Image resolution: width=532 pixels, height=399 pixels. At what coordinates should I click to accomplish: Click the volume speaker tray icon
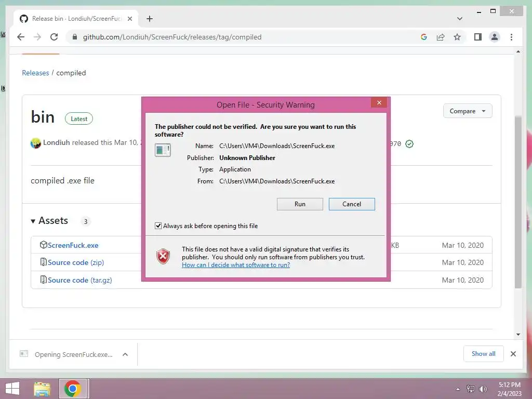(x=483, y=389)
